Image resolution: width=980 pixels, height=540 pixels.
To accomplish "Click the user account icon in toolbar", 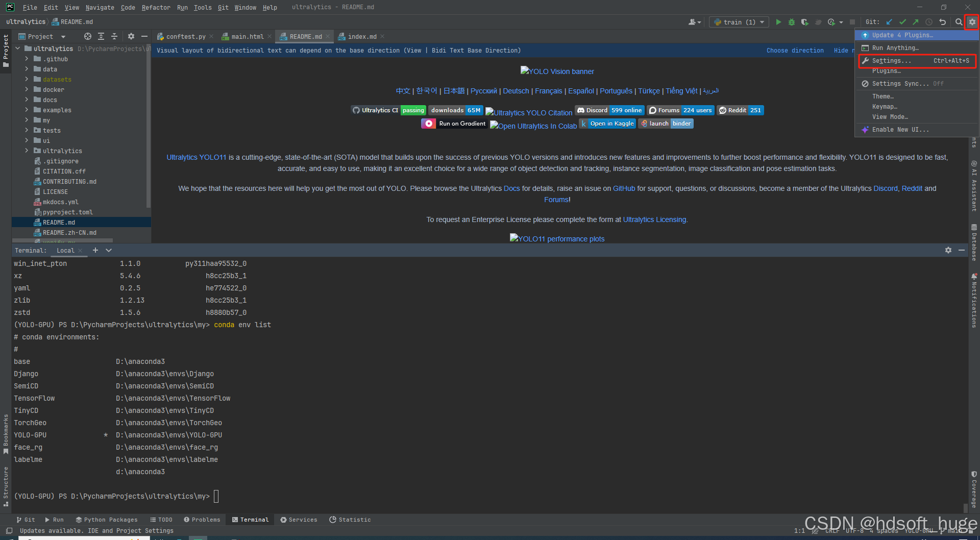I will coord(694,22).
